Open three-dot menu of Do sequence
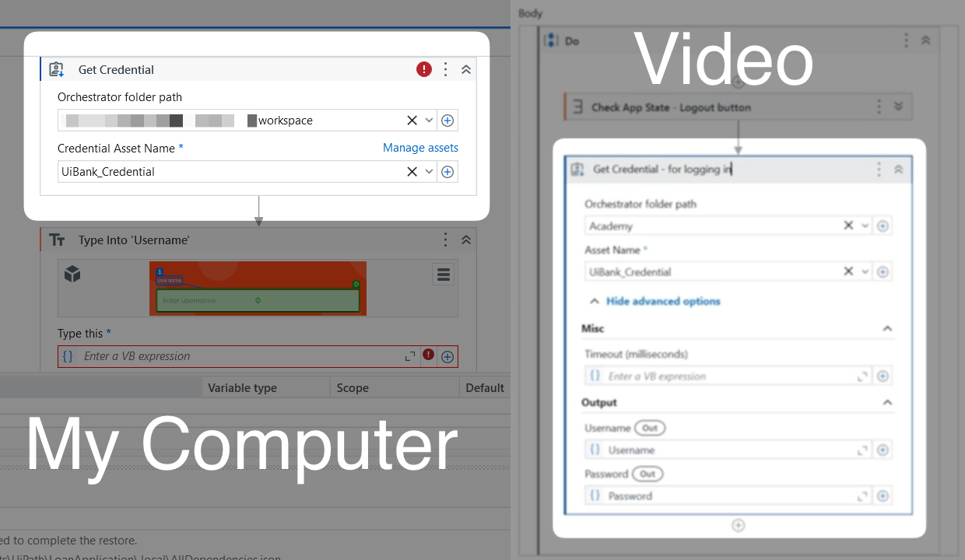965x560 pixels. click(906, 40)
